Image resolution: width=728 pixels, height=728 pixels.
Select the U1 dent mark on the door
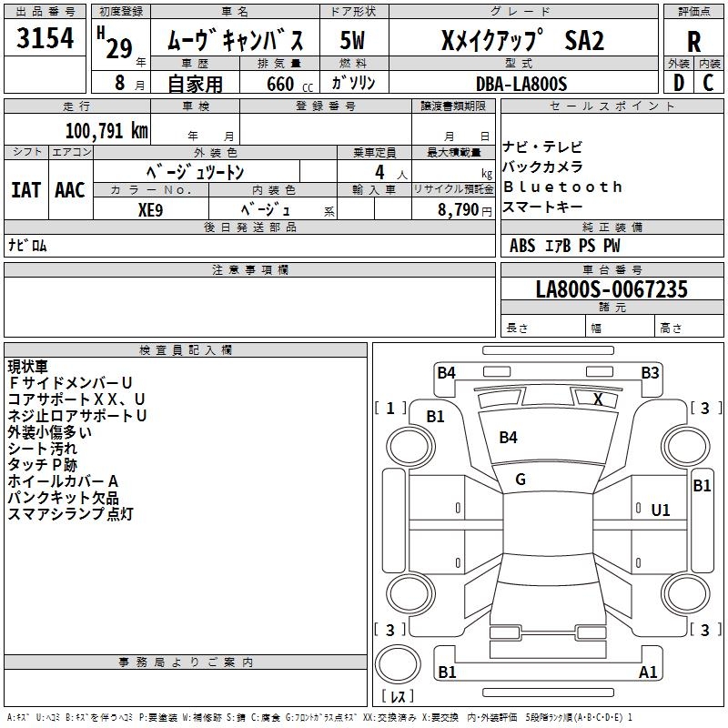(x=661, y=511)
